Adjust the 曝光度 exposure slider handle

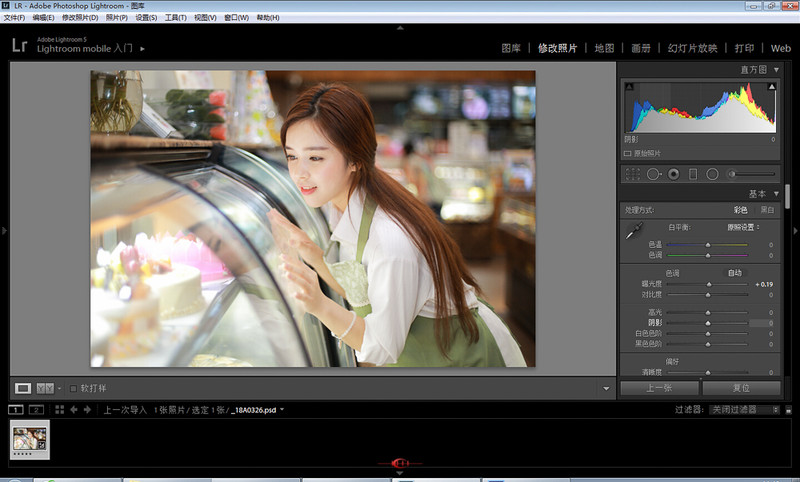[x=709, y=284]
